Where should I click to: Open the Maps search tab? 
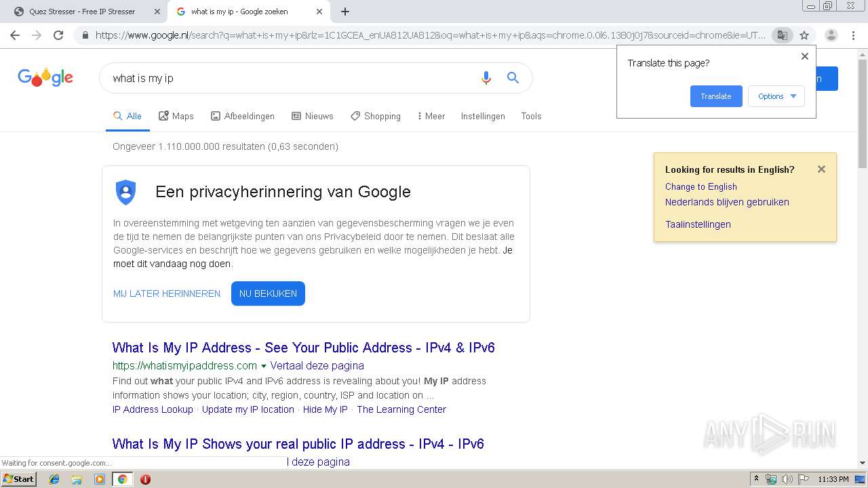[x=176, y=116]
